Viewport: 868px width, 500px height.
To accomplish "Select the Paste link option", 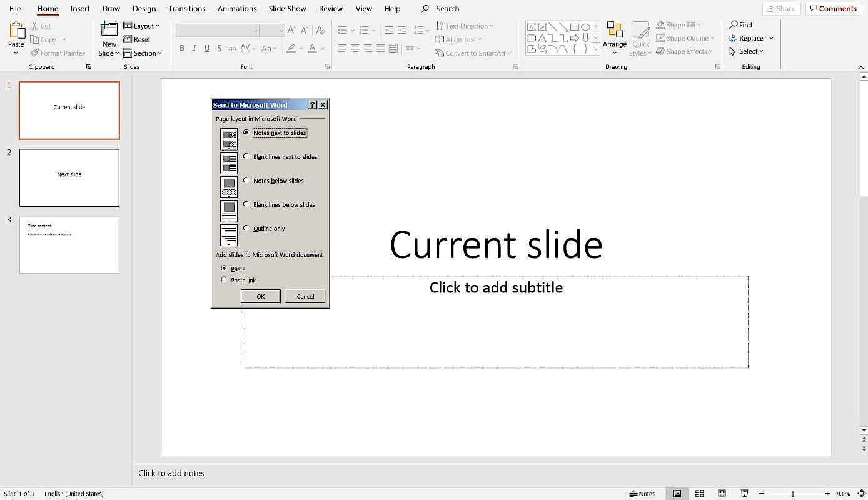I will tap(224, 279).
